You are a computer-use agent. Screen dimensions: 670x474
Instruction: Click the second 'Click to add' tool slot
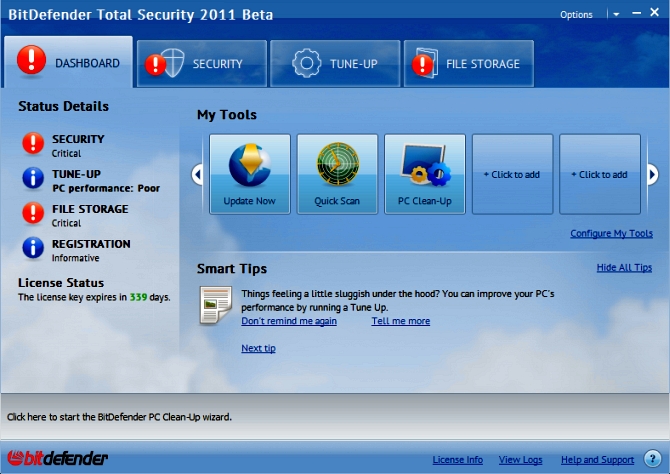pyautogui.click(x=600, y=174)
